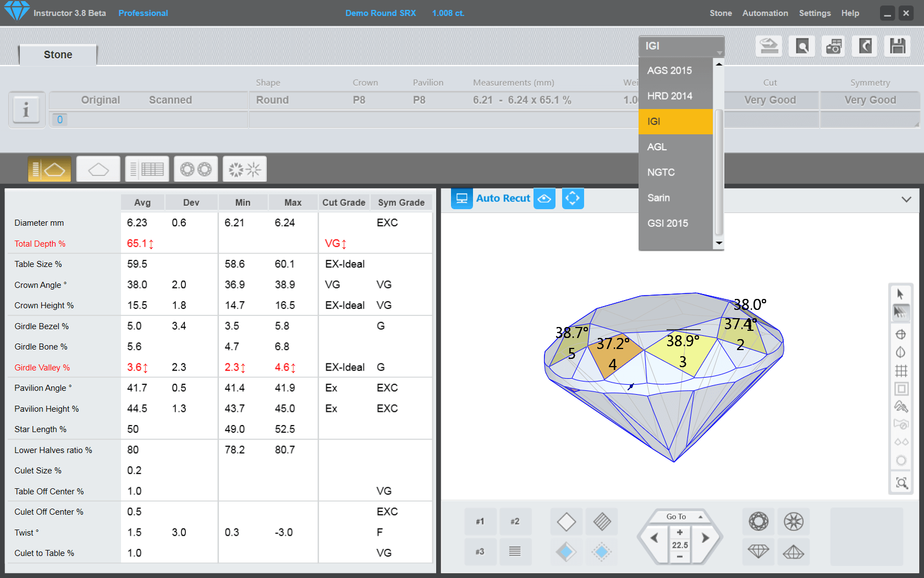Decrease rotation step with the minus button
924x578 pixels.
[x=680, y=557]
